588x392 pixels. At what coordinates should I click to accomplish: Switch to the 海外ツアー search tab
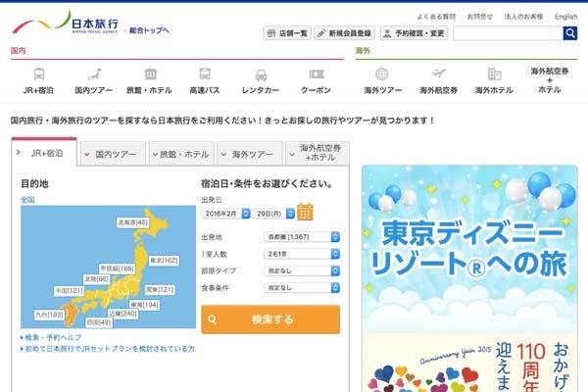point(249,154)
